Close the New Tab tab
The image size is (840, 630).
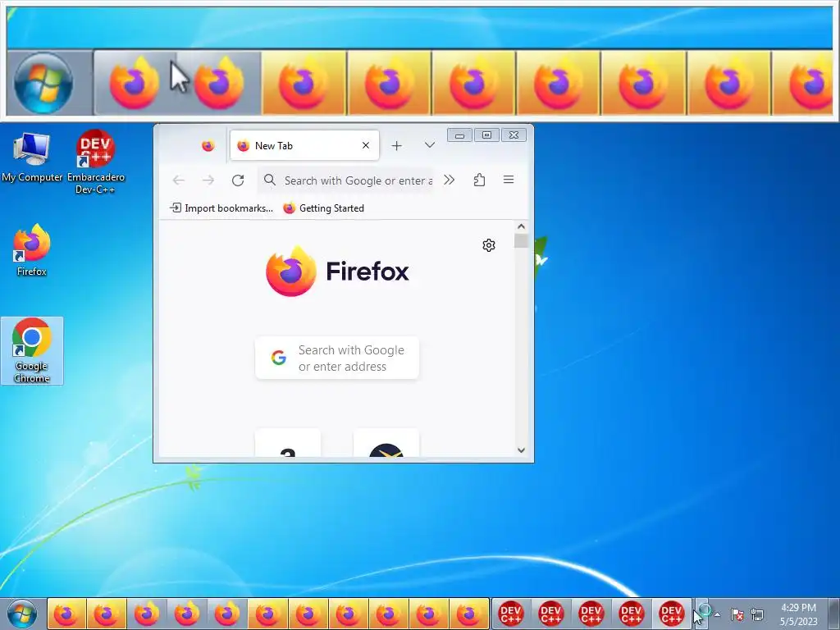pos(366,146)
